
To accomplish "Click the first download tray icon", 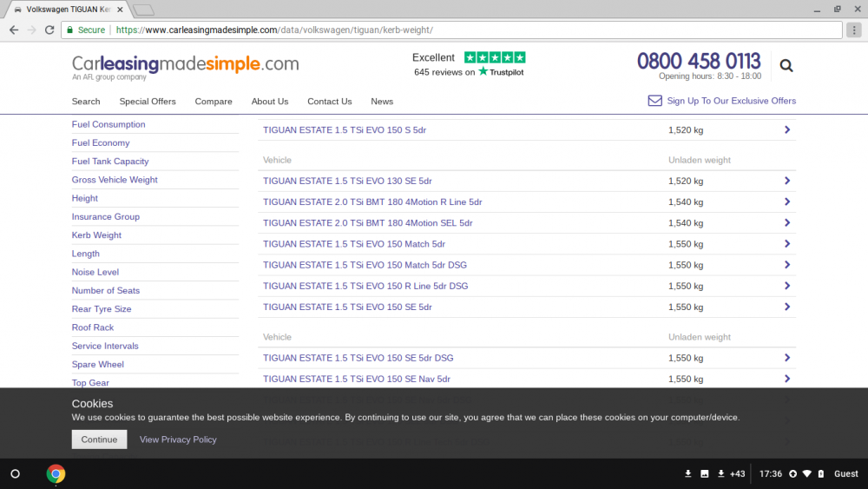I will click(688, 473).
